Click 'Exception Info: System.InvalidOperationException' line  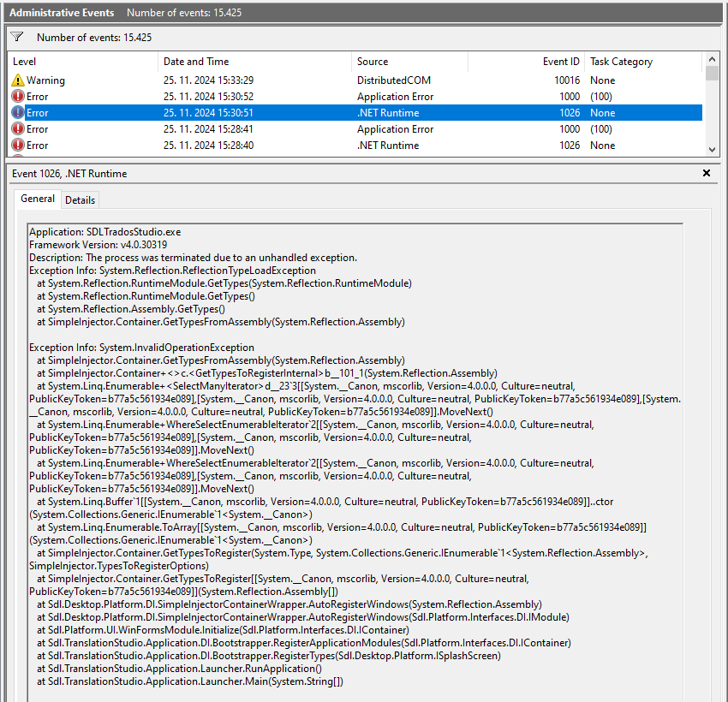(x=141, y=348)
